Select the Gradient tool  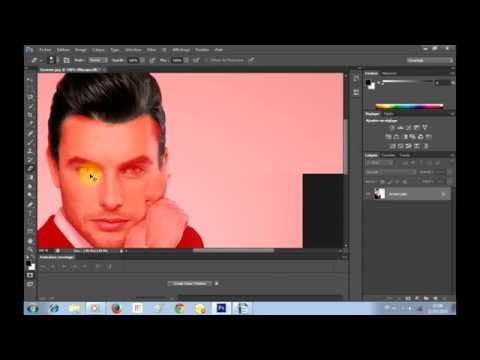pyautogui.click(x=30, y=177)
